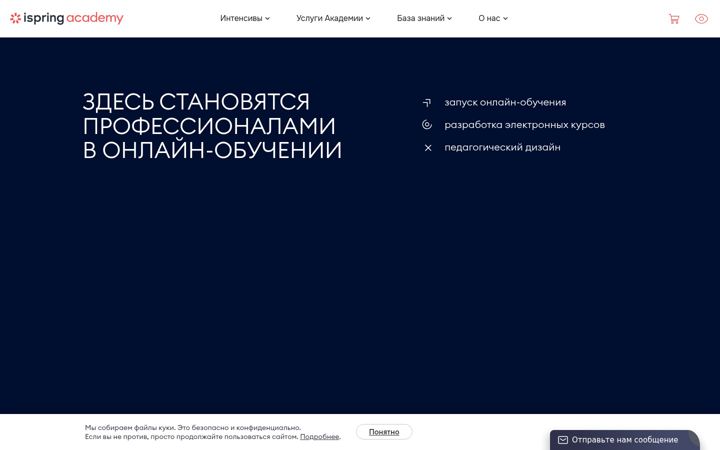This screenshot has width=720, height=450.
Task: Expand the О нас menu
Action: tap(493, 18)
